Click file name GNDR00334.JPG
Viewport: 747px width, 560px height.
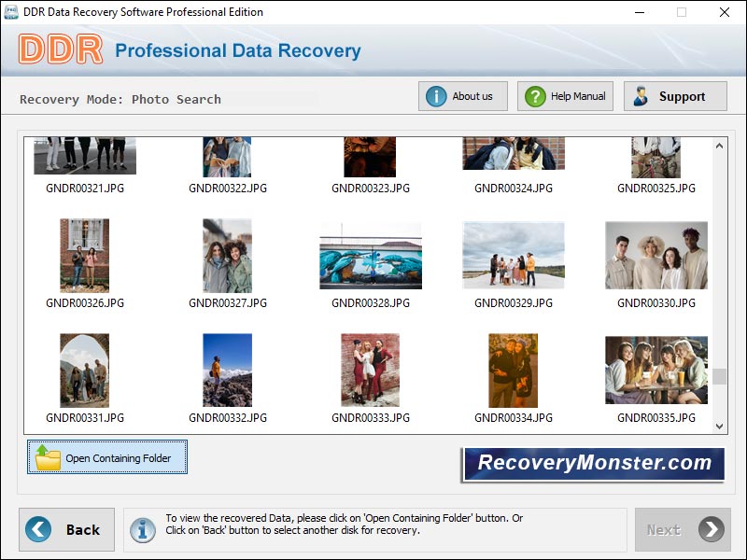click(x=514, y=417)
